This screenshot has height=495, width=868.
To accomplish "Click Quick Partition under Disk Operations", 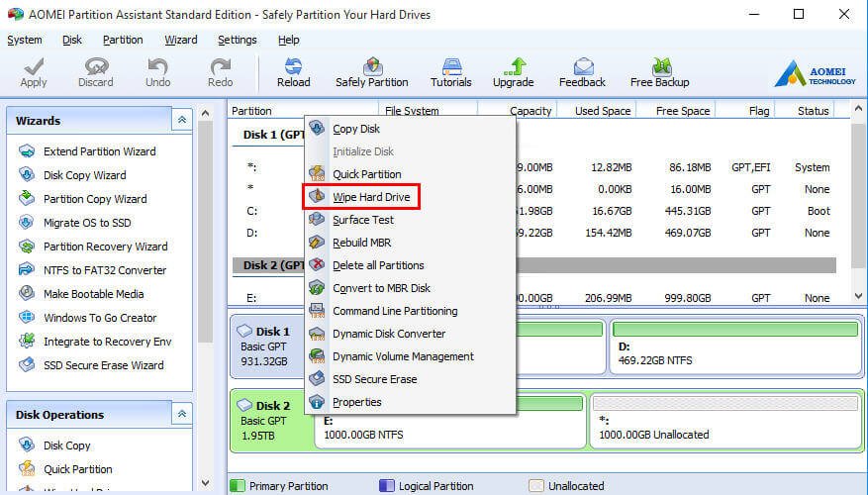I will coord(78,469).
